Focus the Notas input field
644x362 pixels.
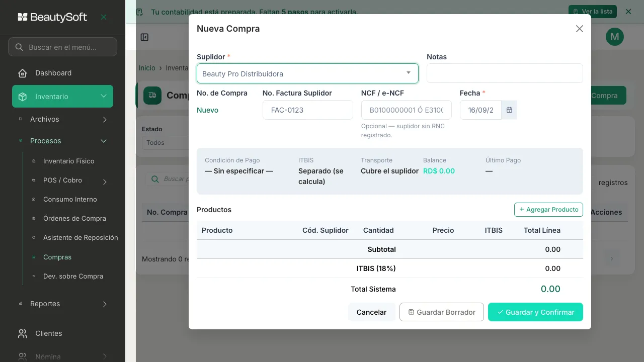[505, 73]
